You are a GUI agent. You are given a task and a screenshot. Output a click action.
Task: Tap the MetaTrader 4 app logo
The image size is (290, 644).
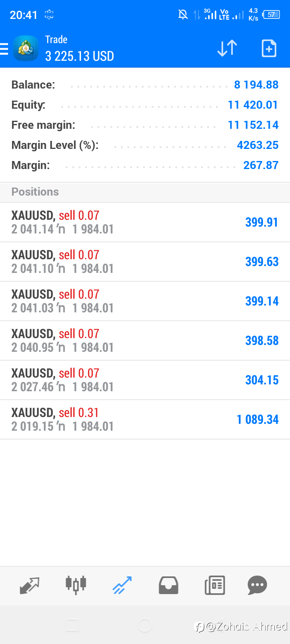26,48
